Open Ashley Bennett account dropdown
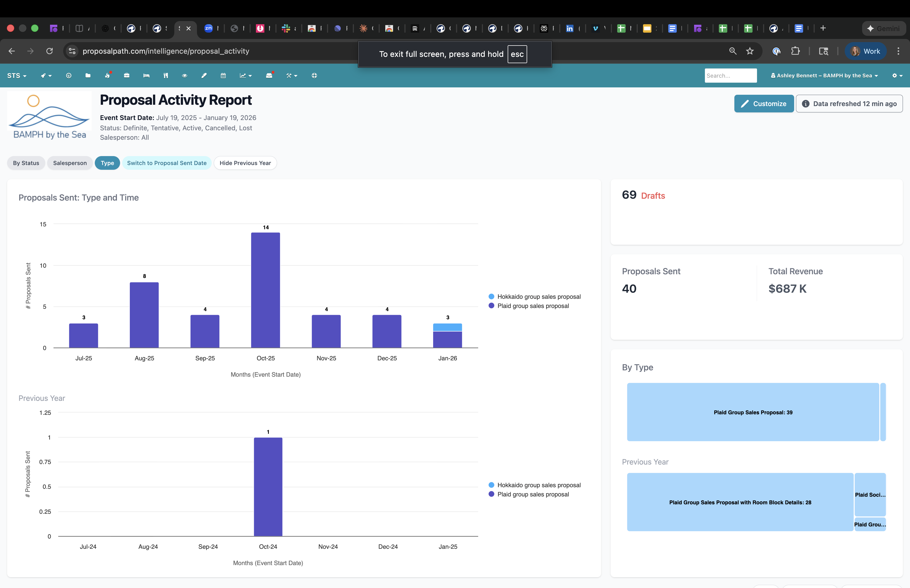Image resolution: width=910 pixels, height=588 pixels. [x=824, y=76]
